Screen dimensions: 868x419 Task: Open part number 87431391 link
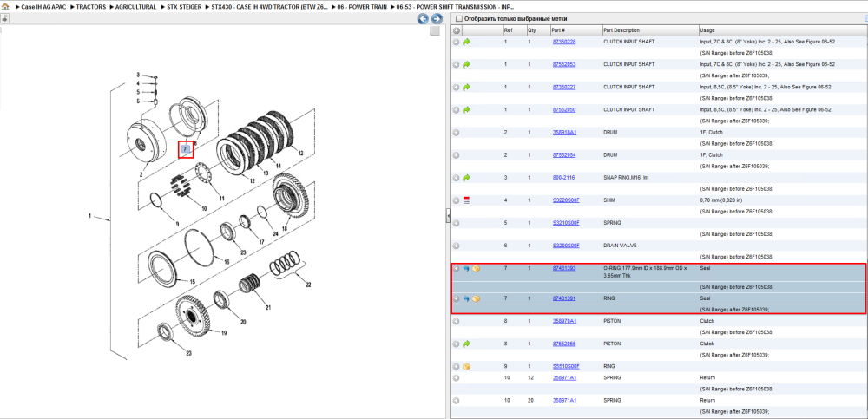(x=564, y=298)
